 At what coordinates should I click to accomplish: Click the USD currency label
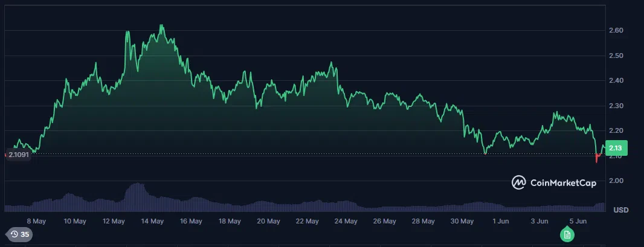tap(621, 210)
